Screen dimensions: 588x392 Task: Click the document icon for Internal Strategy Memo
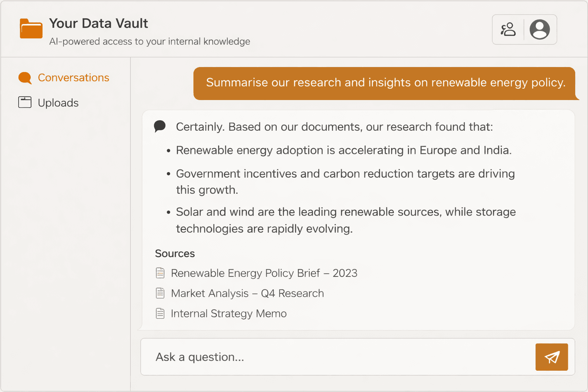pos(160,313)
